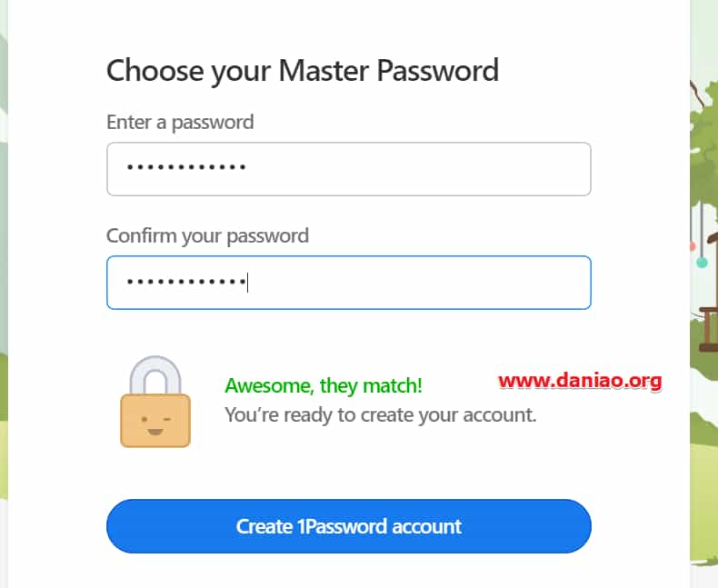Place cursor at end of confirm password dots

[248, 282]
